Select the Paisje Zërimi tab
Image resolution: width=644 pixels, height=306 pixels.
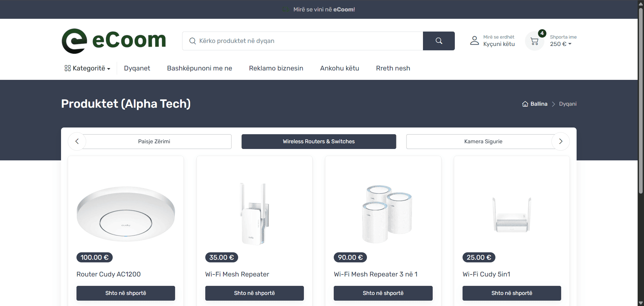point(154,142)
